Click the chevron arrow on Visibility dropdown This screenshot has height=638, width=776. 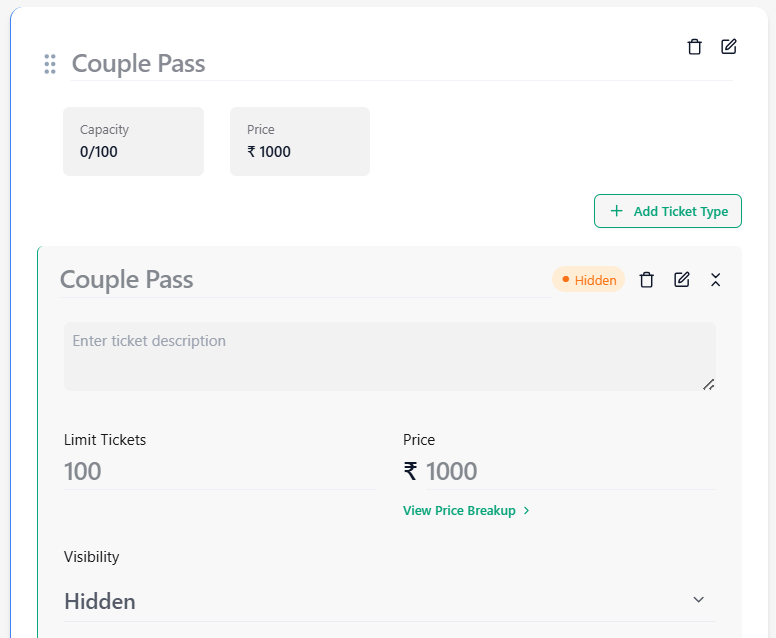coord(698,600)
